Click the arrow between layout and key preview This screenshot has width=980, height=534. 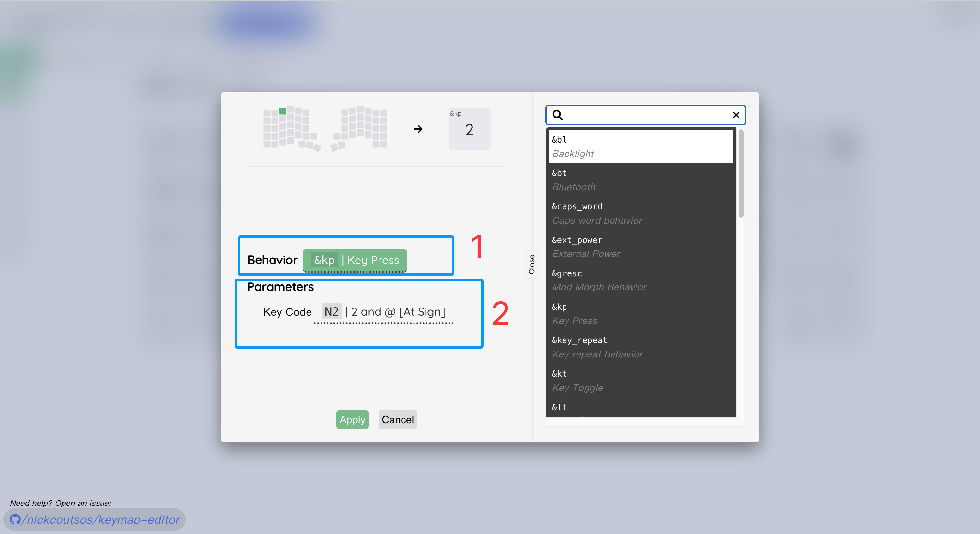click(418, 129)
